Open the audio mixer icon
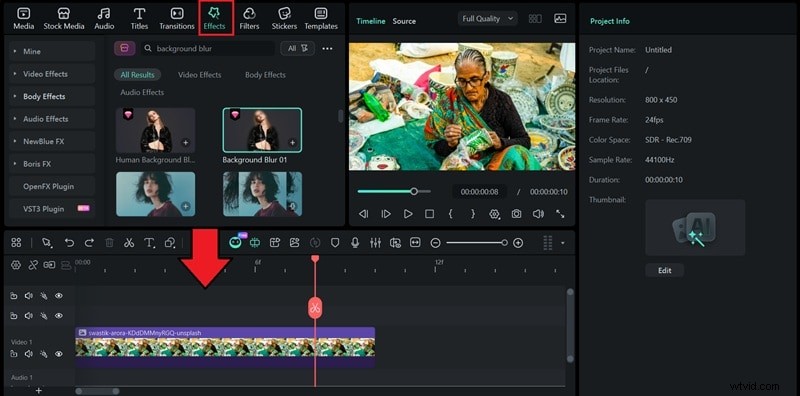Screen dimensions: 800x396 [376, 243]
